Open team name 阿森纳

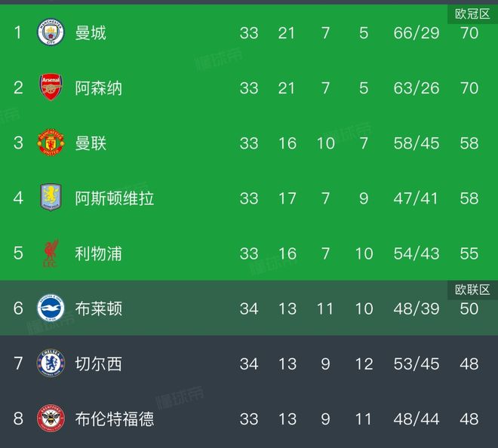[98, 88]
